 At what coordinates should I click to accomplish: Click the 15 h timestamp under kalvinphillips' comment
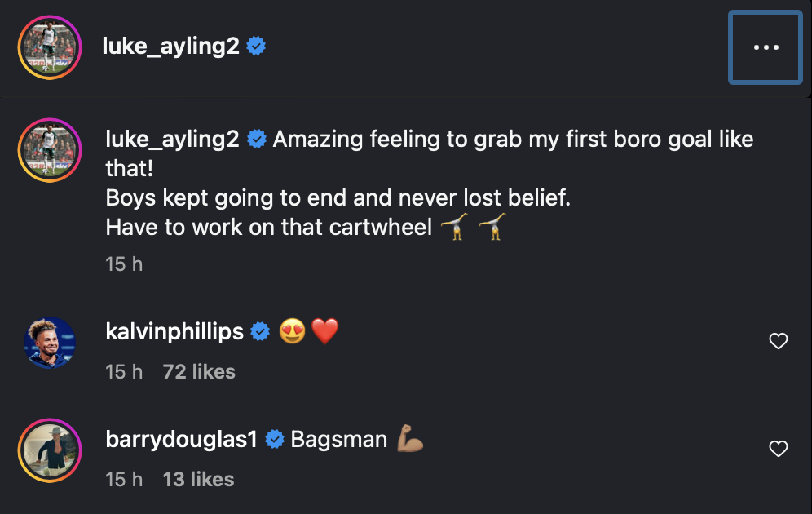point(124,372)
